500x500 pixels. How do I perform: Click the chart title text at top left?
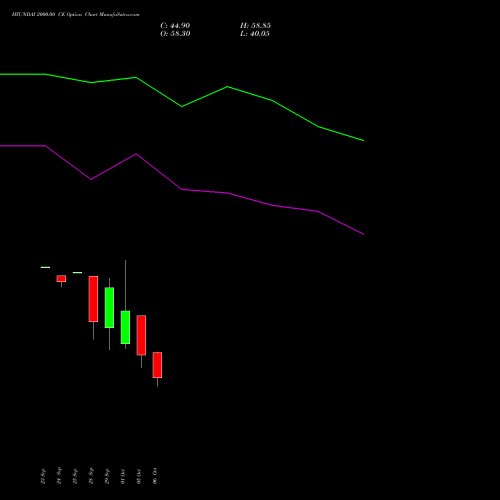coord(76,15)
